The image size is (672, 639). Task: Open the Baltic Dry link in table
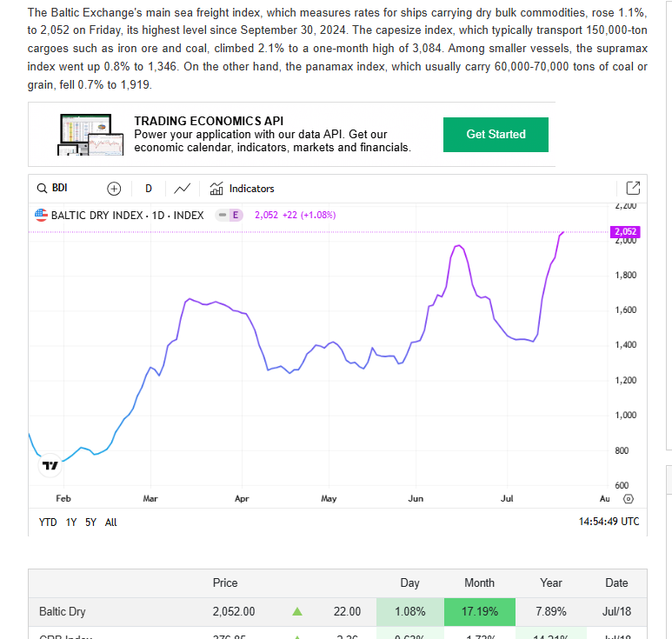(x=57, y=612)
